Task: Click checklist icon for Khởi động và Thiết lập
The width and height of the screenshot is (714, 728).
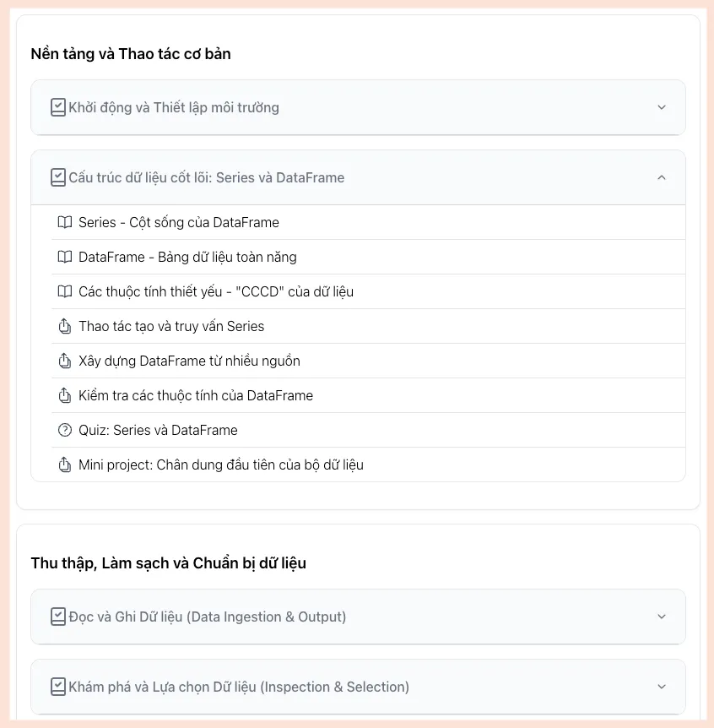Action: pos(58,107)
